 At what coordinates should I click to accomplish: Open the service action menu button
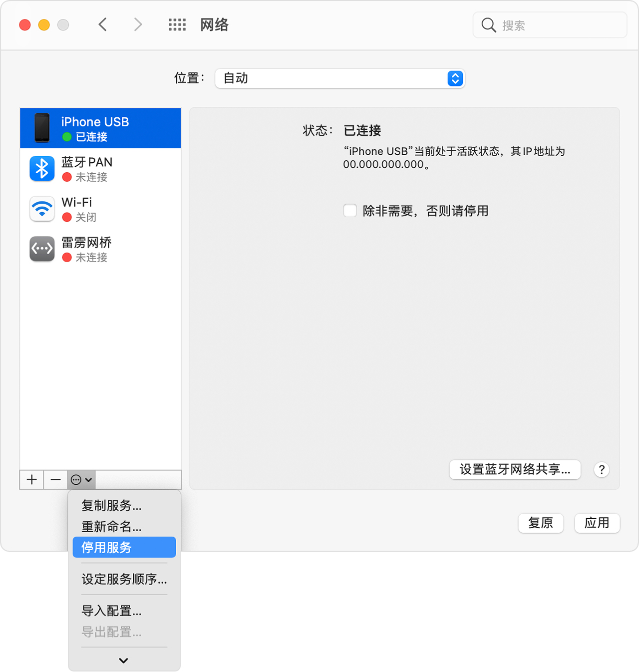pyautogui.click(x=81, y=480)
